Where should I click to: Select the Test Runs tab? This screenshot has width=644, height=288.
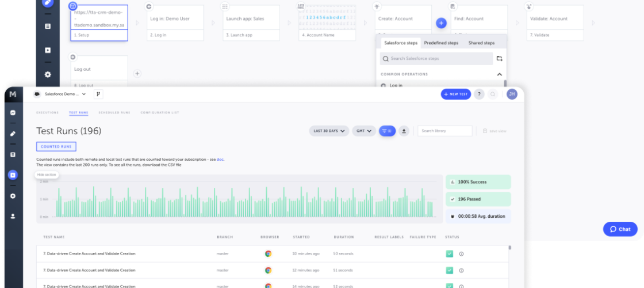tap(78, 112)
